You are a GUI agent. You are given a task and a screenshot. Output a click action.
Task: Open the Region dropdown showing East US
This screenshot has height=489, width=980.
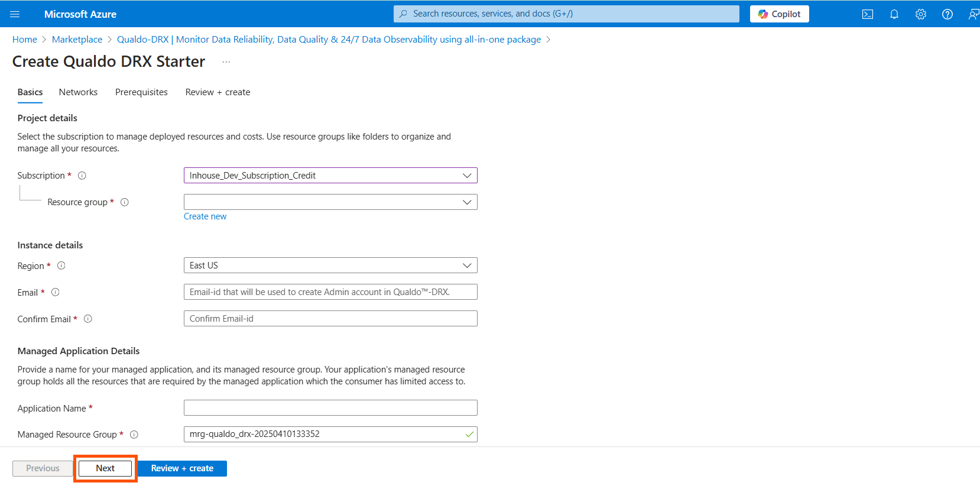pos(330,265)
